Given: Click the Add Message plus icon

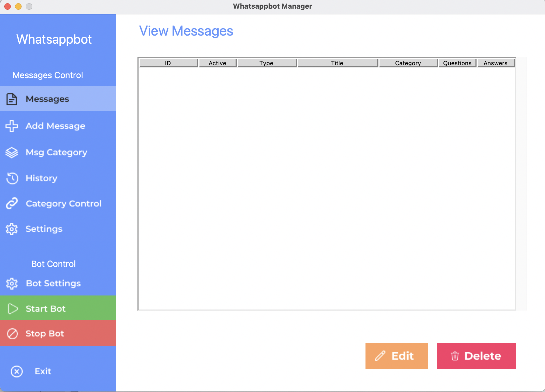Looking at the screenshot, I should coord(12,126).
